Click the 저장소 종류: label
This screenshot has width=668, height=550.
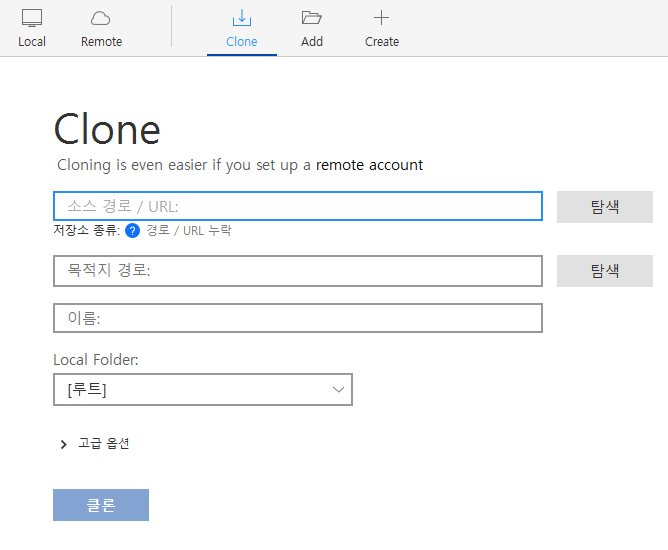click(86, 230)
